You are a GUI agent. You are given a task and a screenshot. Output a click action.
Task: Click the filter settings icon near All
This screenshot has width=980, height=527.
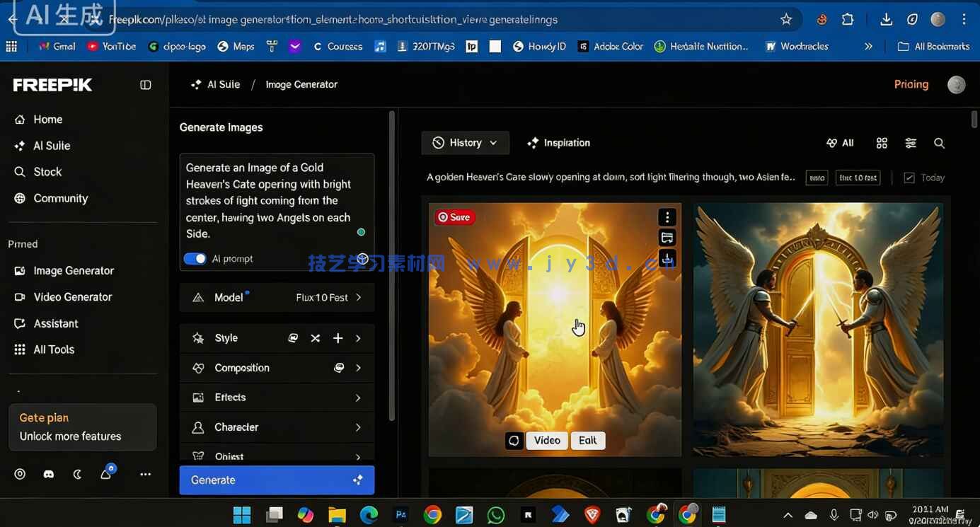pyautogui.click(x=911, y=142)
